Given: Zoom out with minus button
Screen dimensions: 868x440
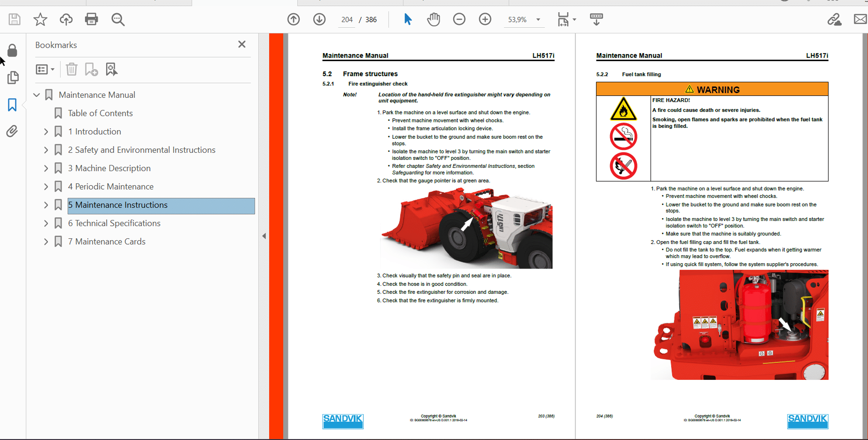Looking at the screenshot, I should point(459,19).
